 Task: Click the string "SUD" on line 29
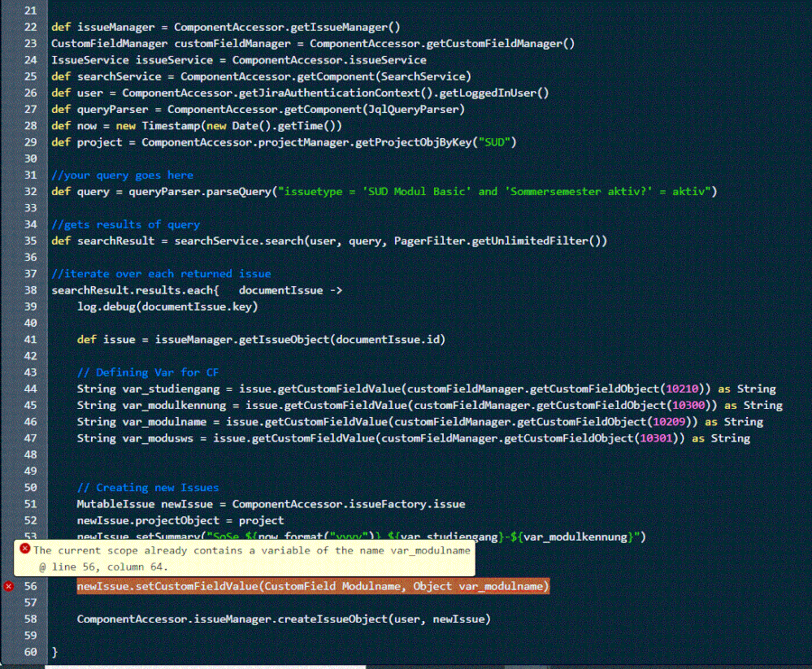click(494, 142)
